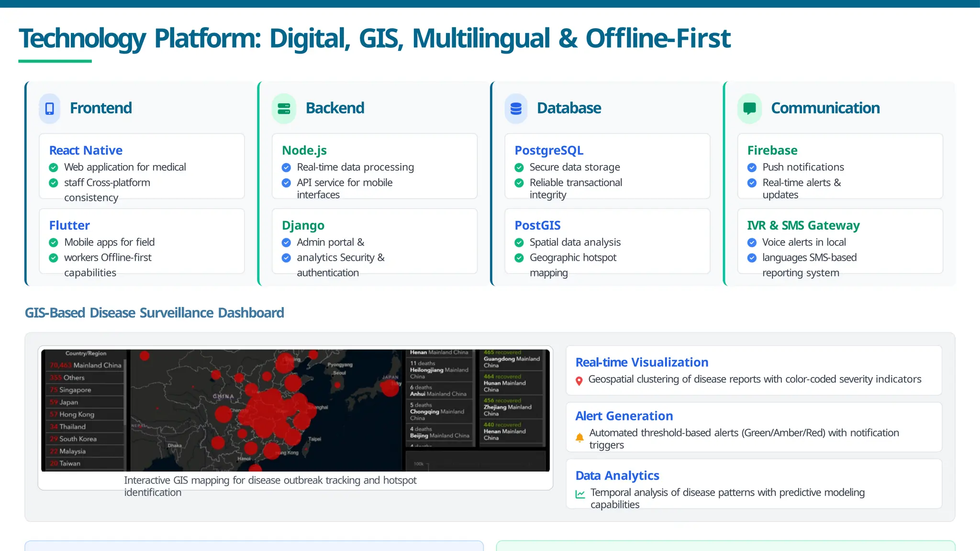980x551 pixels.
Task: Click the 'Firebase' heading
Action: click(x=772, y=151)
